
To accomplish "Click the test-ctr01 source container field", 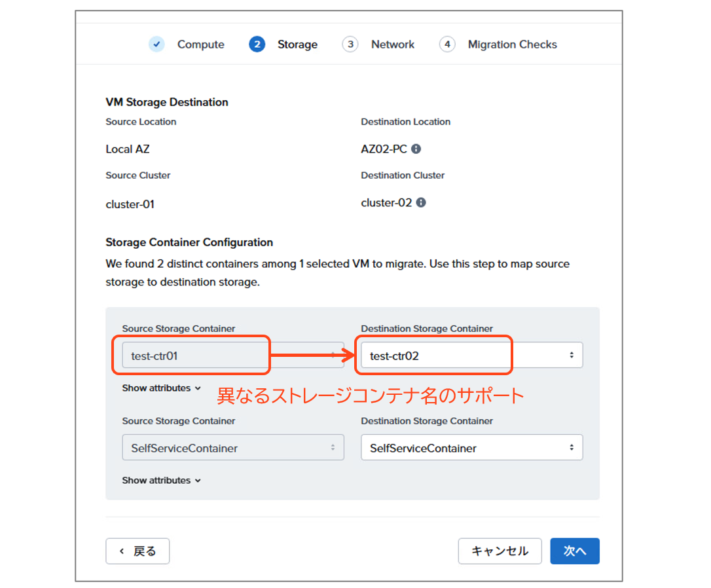I will (x=232, y=356).
